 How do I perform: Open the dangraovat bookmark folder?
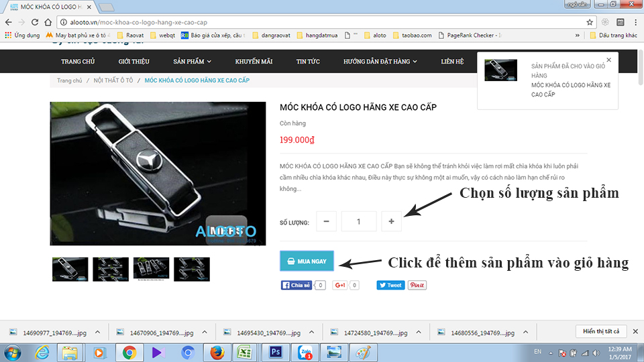(271, 36)
